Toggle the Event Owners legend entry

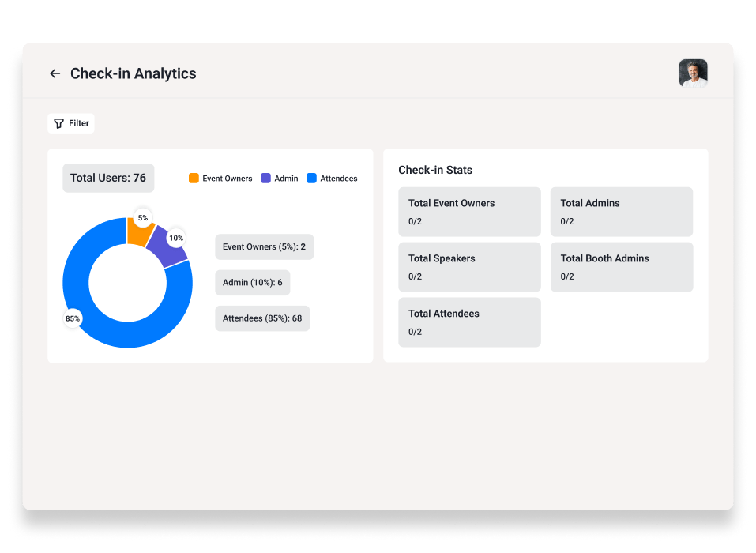[220, 179]
